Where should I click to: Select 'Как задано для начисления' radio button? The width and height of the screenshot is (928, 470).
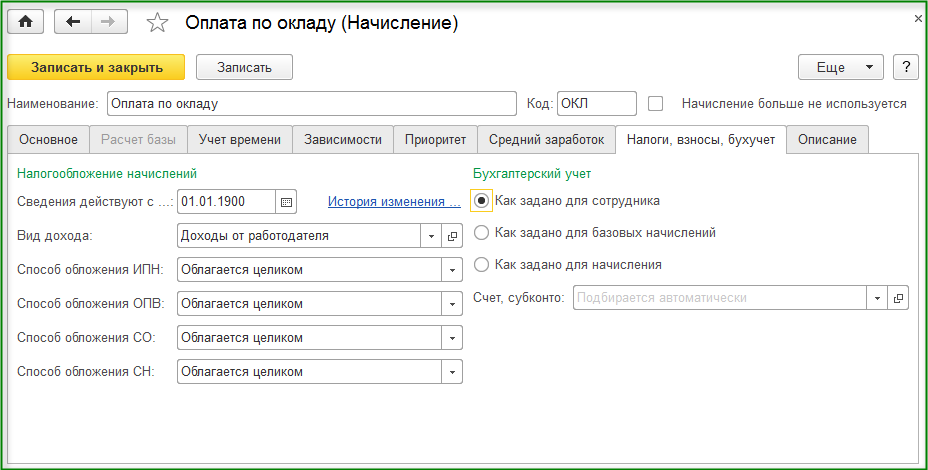click(482, 265)
